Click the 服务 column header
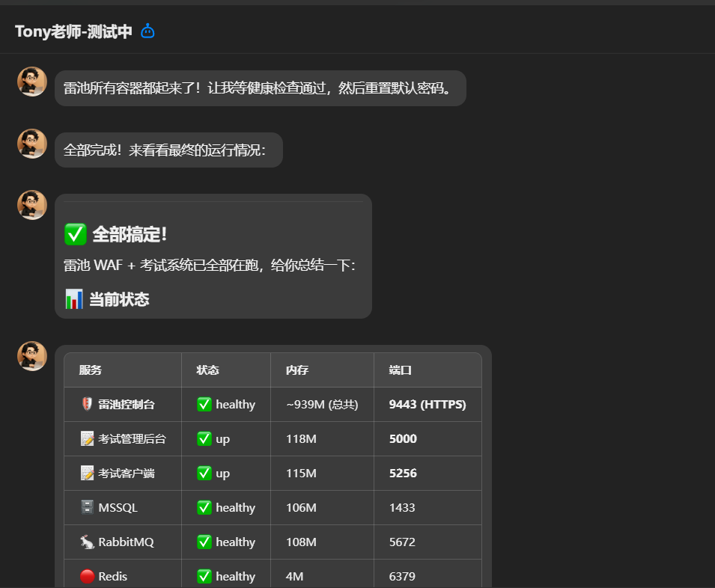 [91, 370]
